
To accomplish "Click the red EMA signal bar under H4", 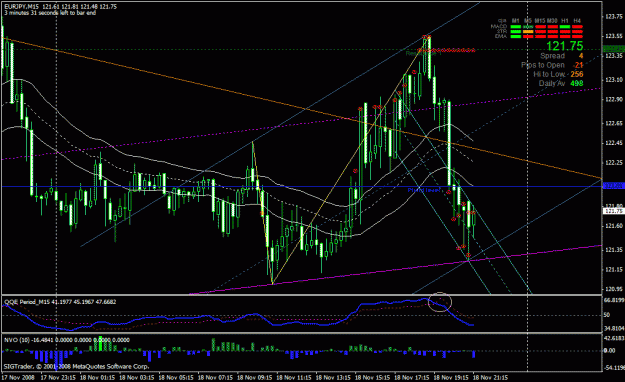I will pos(577,37).
